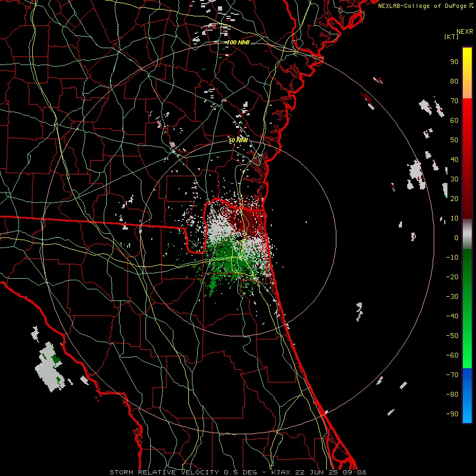Image resolution: width=476 pixels, height=476 pixels.
Task: Click the positive 90 knot scale label
Action: pos(454,62)
